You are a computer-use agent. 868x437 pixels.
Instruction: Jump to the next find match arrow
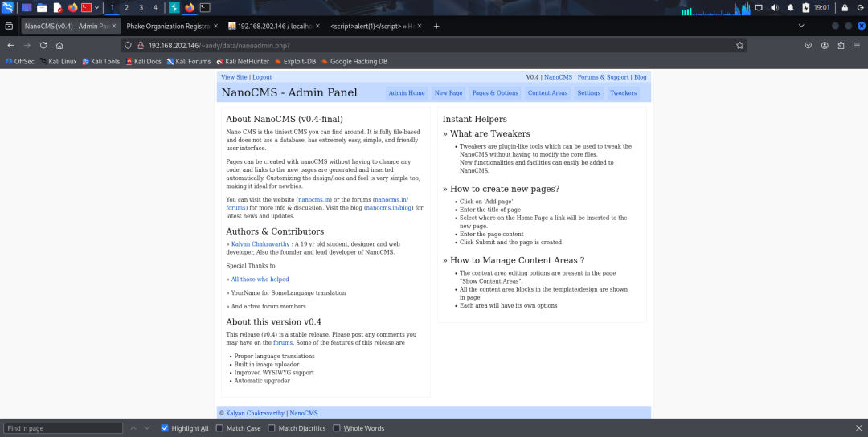coord(147,428)
